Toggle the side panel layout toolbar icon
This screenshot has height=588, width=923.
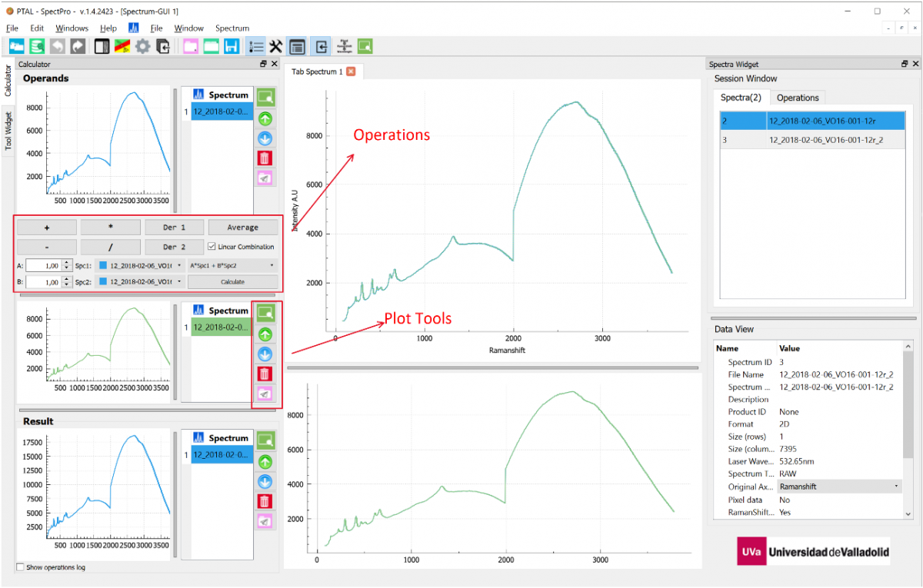(102, 46)
